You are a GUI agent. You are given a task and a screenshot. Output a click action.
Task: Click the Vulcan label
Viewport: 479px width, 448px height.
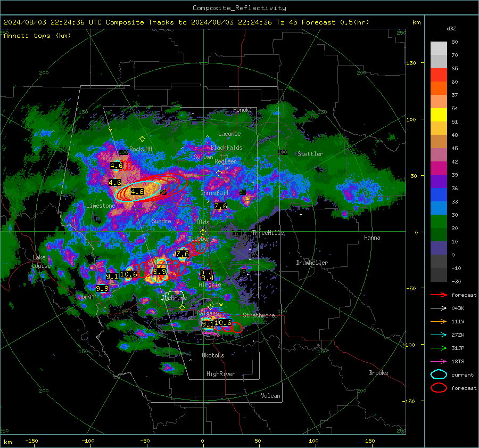(271, 396)
